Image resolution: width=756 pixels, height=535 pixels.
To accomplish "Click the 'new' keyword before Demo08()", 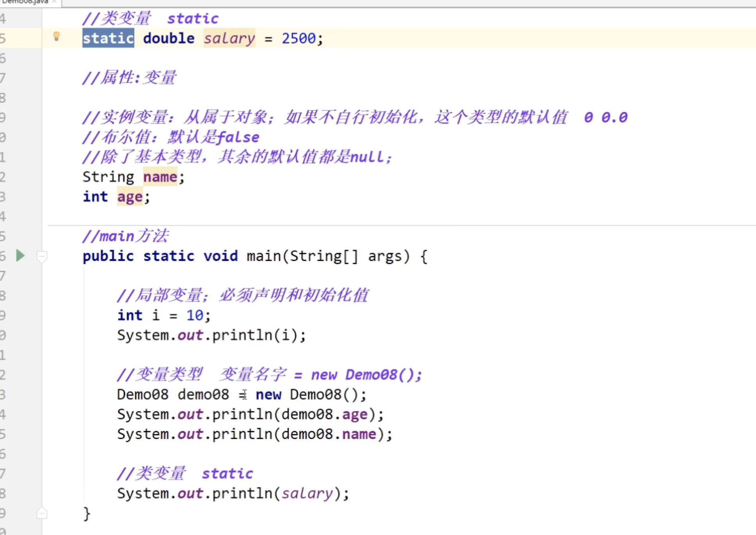I will pos(268,395).
